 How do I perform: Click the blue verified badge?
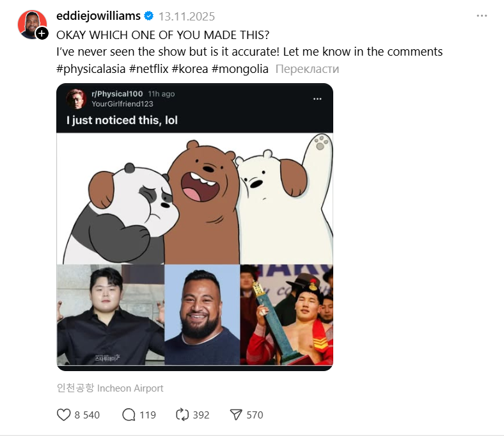point(148,17)
